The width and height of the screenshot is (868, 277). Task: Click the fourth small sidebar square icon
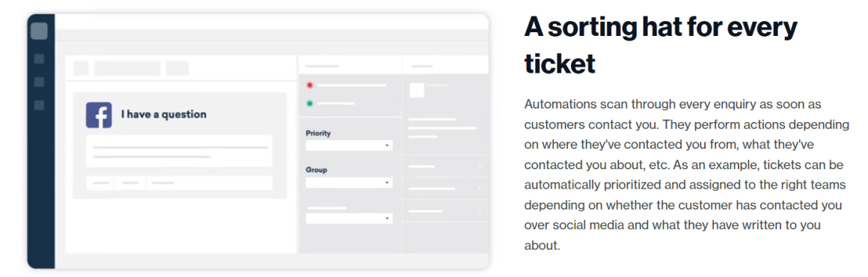[x=39, y=106]
